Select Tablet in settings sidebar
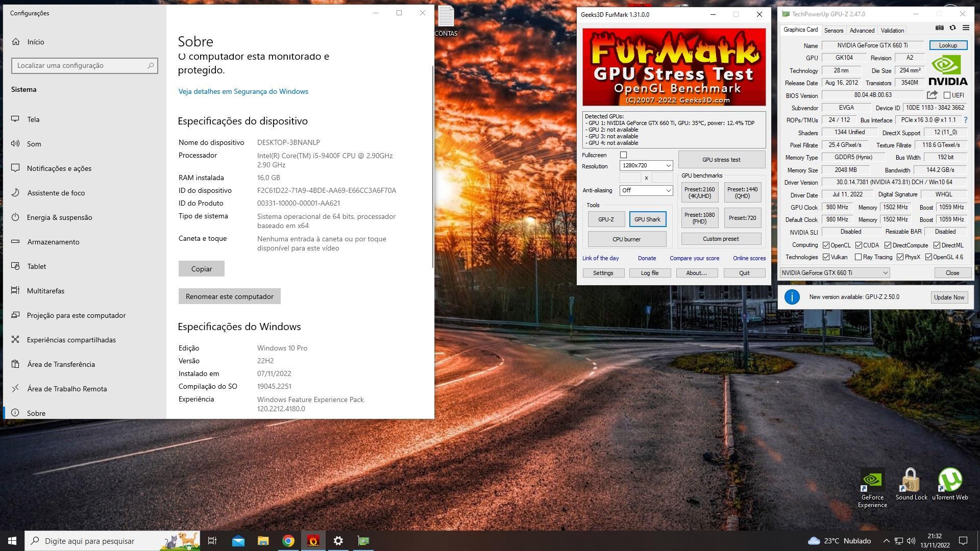Viewport: 980px width, 551px height. pos(84,266)
